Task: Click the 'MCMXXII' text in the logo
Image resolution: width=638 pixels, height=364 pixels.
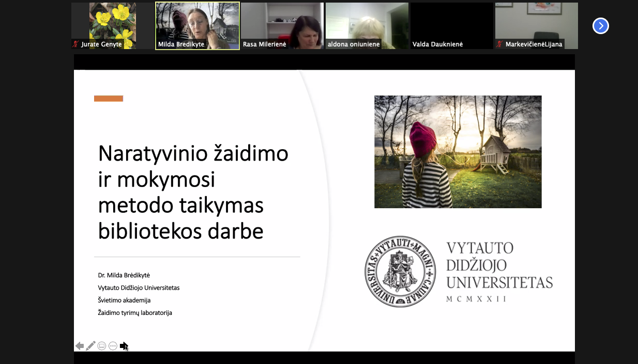Action: pyautogui.click(x=476, y=299)
